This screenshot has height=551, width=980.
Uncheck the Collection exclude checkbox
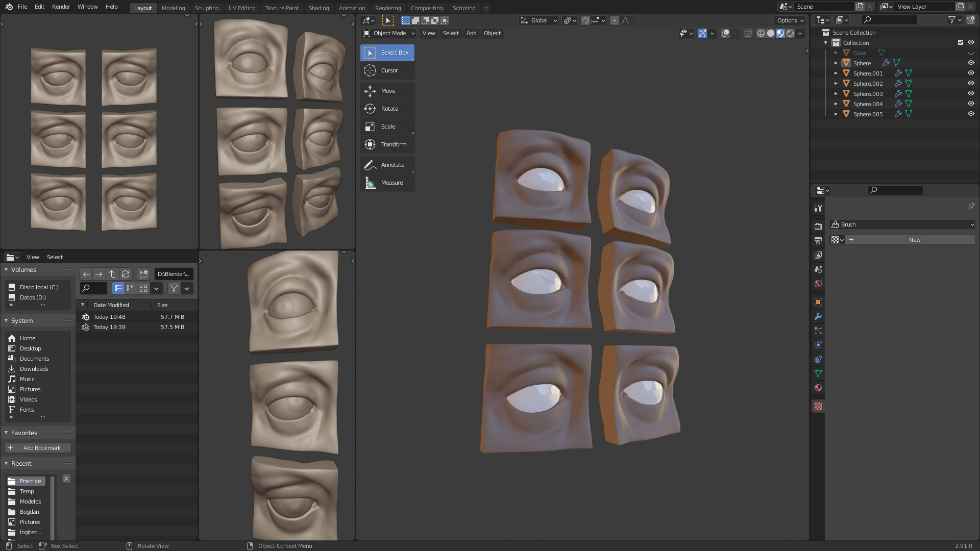point(960,42)
